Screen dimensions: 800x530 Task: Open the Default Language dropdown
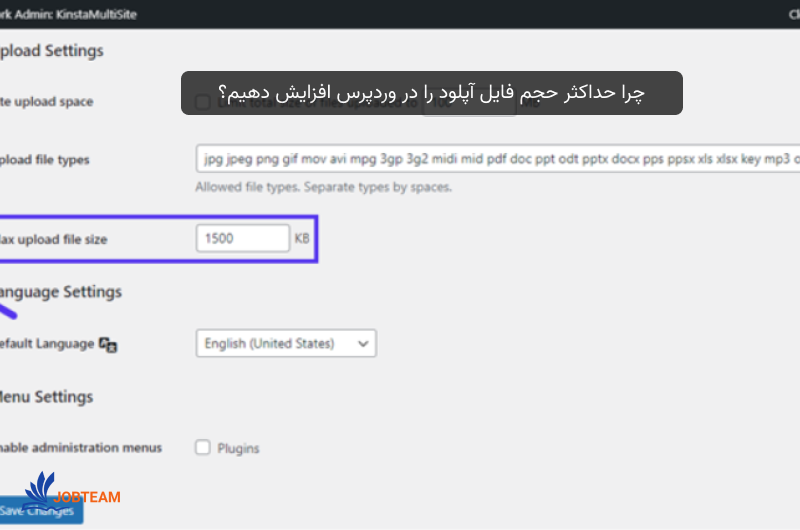click(286, 343)
